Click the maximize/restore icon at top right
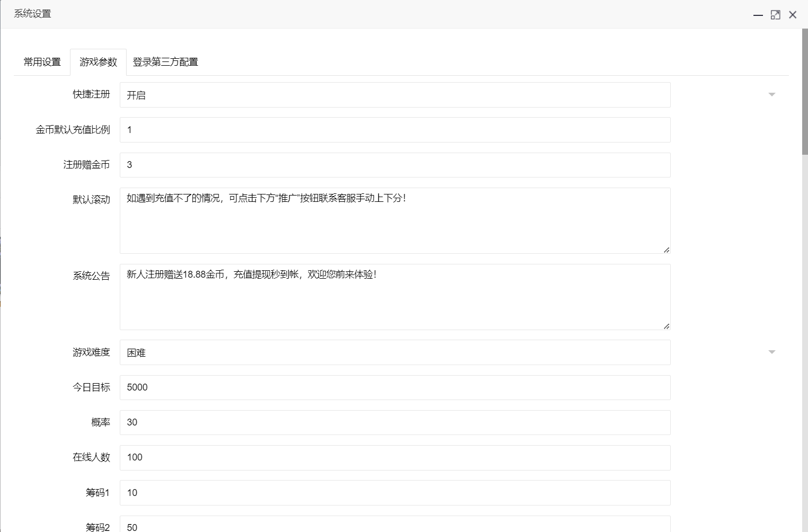Screen dimensions: 808x532 [775, 14]
